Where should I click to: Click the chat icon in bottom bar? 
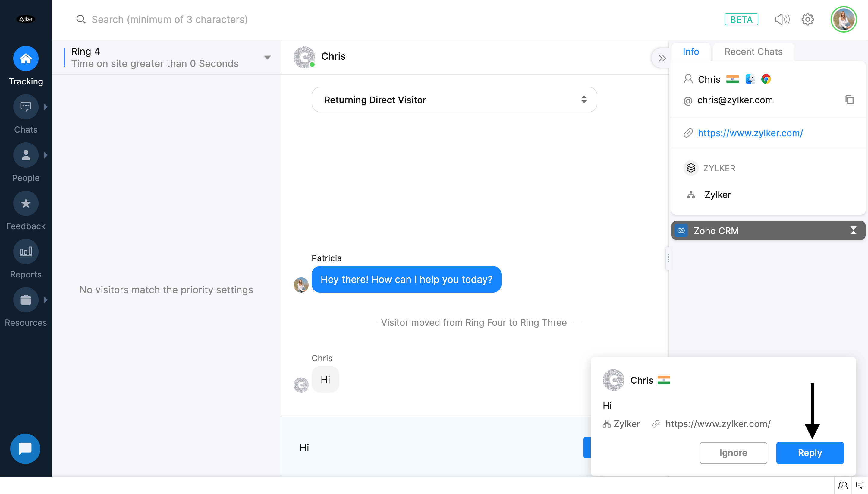pos(860,485)
